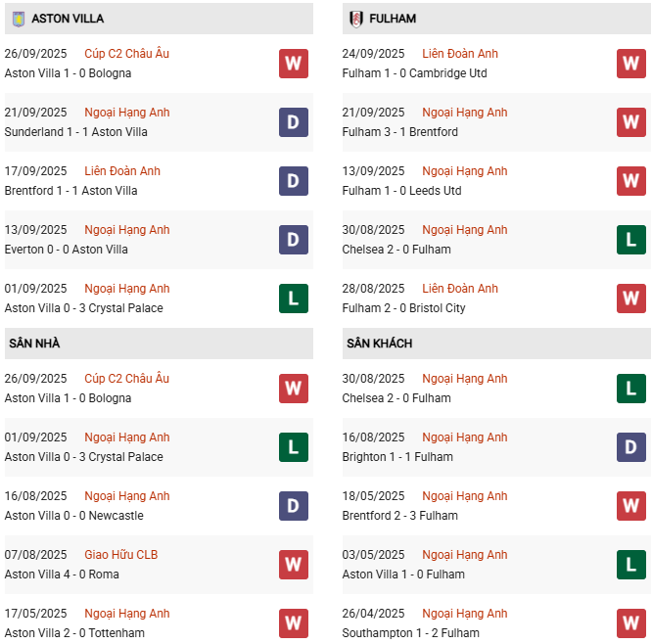
Task: Open the Giao Hữu CLB competition link
Action: click(121, 555)
